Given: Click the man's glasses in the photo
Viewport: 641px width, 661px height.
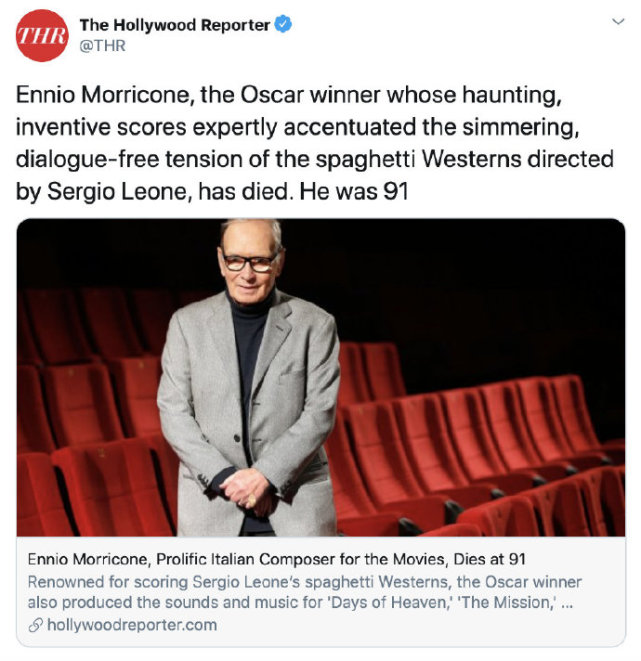Looking at the screenshot, I should tap(250, 263).
